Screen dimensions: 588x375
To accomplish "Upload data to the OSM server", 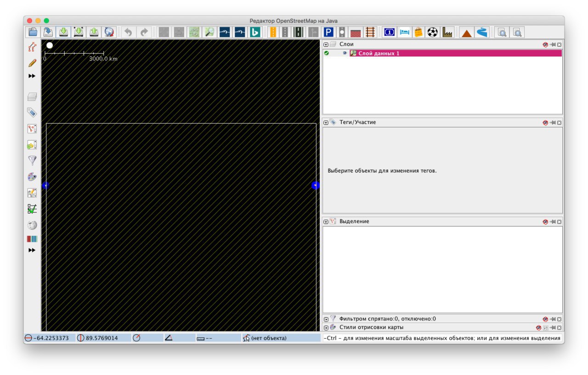I will pyautogui.click(x=94, y=32).
